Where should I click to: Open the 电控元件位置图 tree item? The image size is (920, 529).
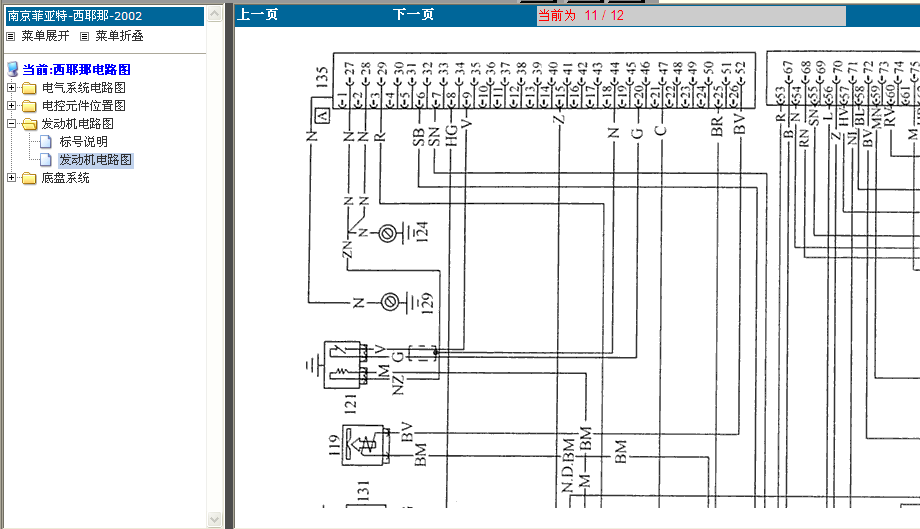[x=83, y=106]
